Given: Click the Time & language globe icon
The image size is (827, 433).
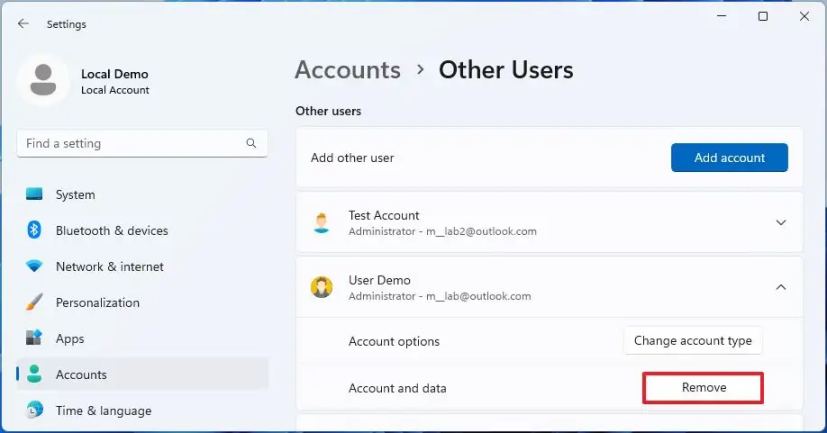Looking at the screenshot, I should pos(34,410).
